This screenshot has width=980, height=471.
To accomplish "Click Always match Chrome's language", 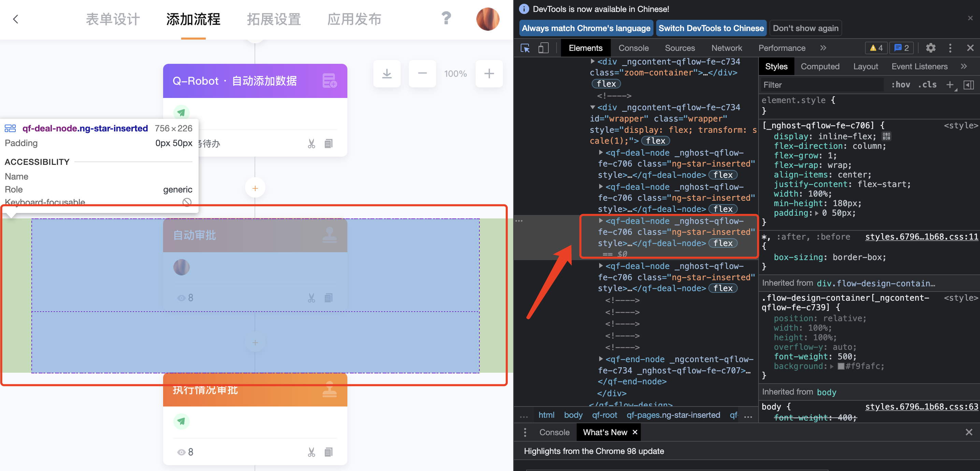I will coord(586,28).
